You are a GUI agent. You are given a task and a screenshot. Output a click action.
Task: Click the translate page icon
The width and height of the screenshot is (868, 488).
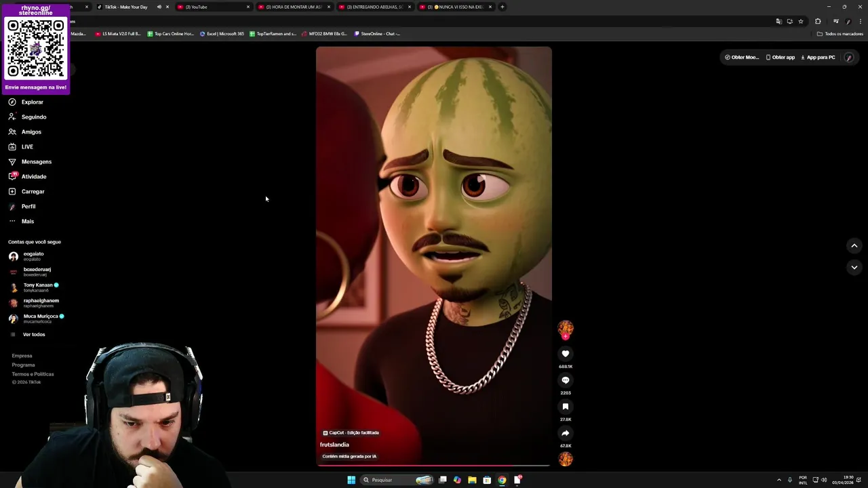coord(778,22)
